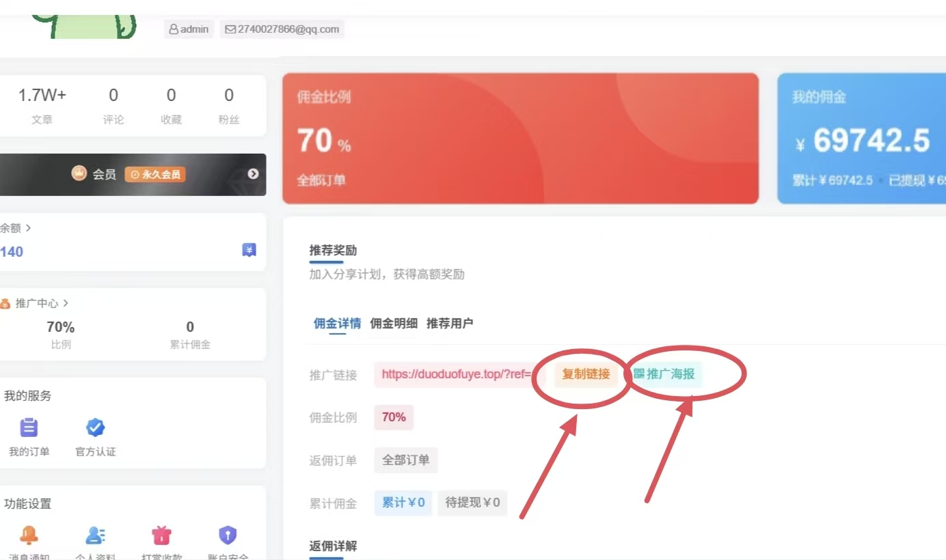
Task: Select the 佣金详情 tab
Action: 337,324
